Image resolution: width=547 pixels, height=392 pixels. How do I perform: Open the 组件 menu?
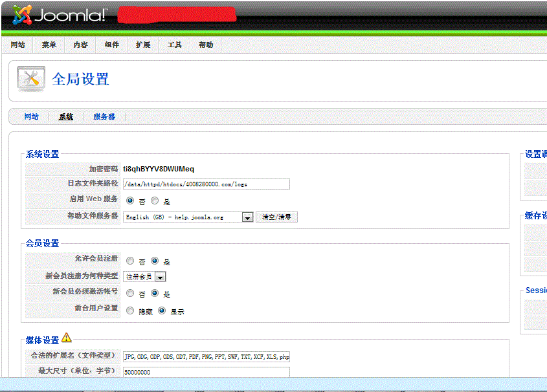[x=112, y=45]
